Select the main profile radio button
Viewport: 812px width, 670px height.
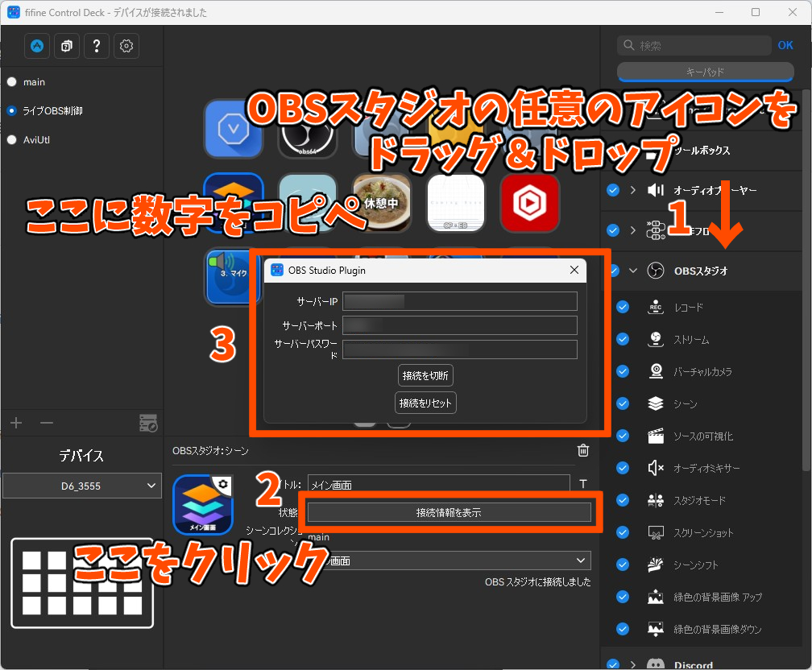pyautogui.click(x=12, y=82)
